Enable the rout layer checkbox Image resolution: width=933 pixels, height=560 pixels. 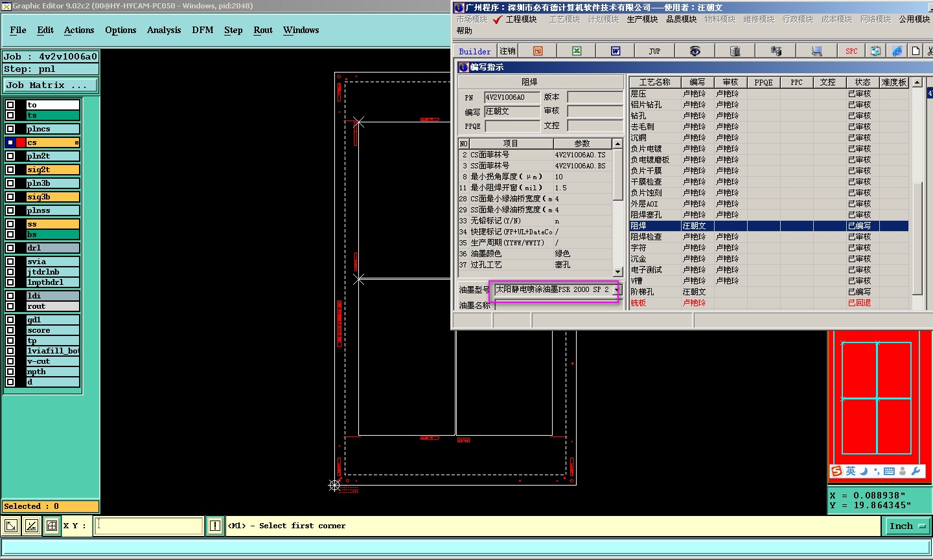click(x=10, y=306)
